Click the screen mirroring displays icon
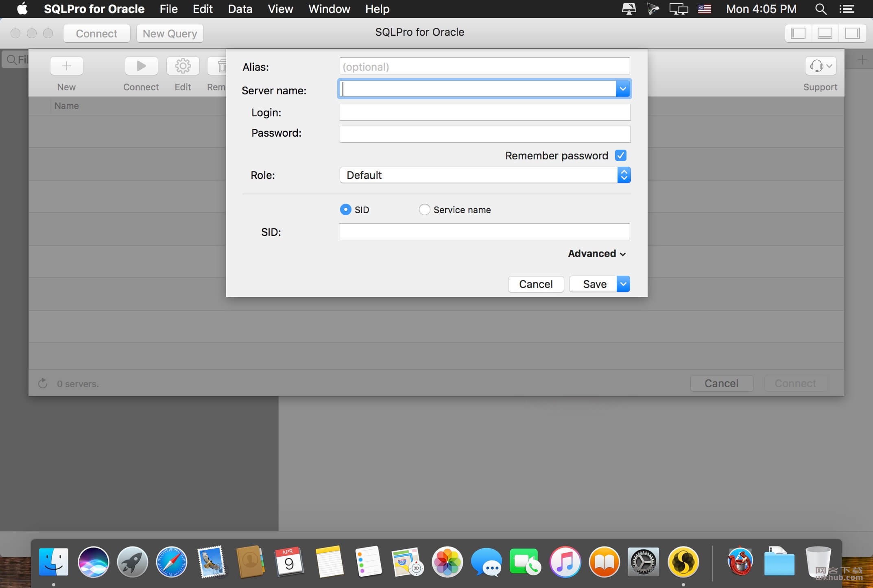This screenshot has width=873, height=588. pos(679,9)
